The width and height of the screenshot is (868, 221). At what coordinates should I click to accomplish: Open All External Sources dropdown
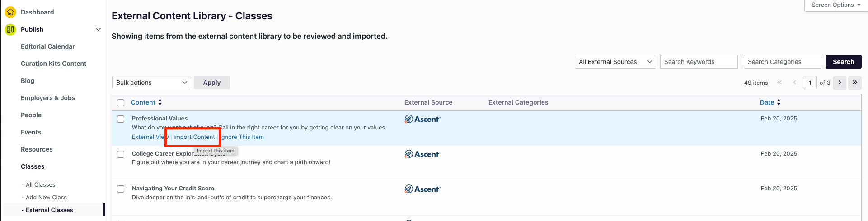coord(615,62)
